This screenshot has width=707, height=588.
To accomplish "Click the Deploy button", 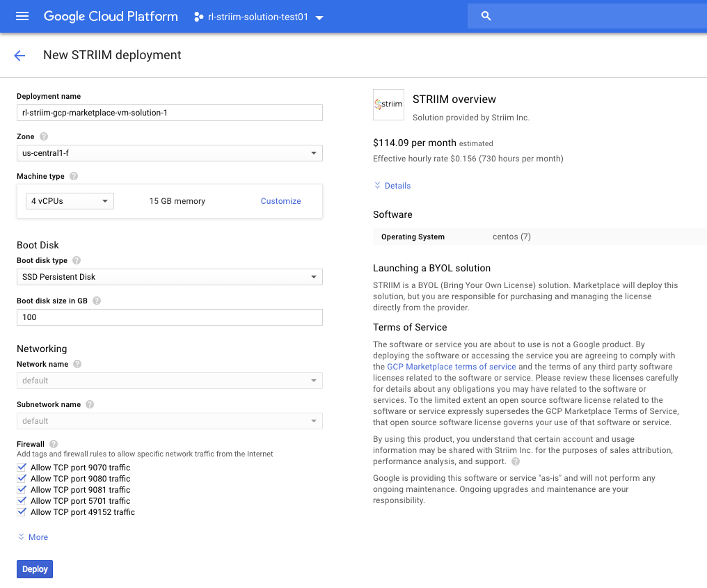I will pos(35,569).
